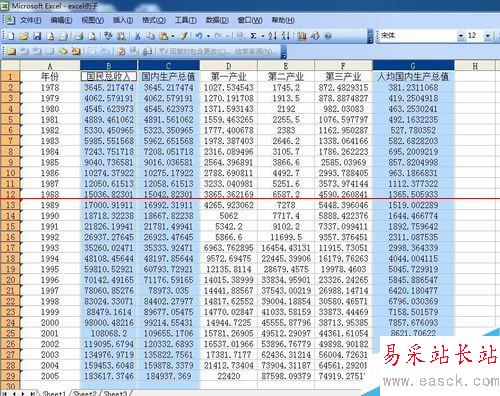Undo the last action
Viewport: 500px width, 396px height.
(199, 36)
